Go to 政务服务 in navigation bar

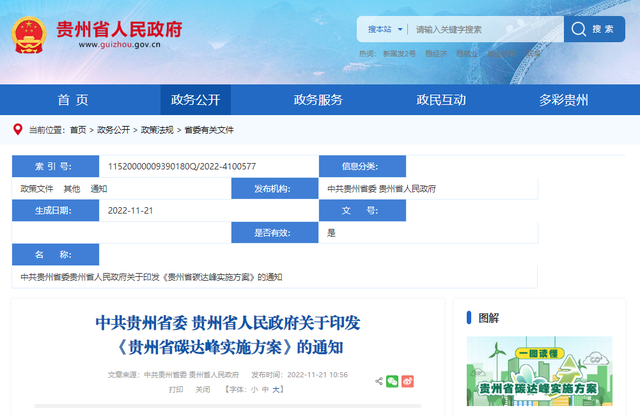(318, 100)
